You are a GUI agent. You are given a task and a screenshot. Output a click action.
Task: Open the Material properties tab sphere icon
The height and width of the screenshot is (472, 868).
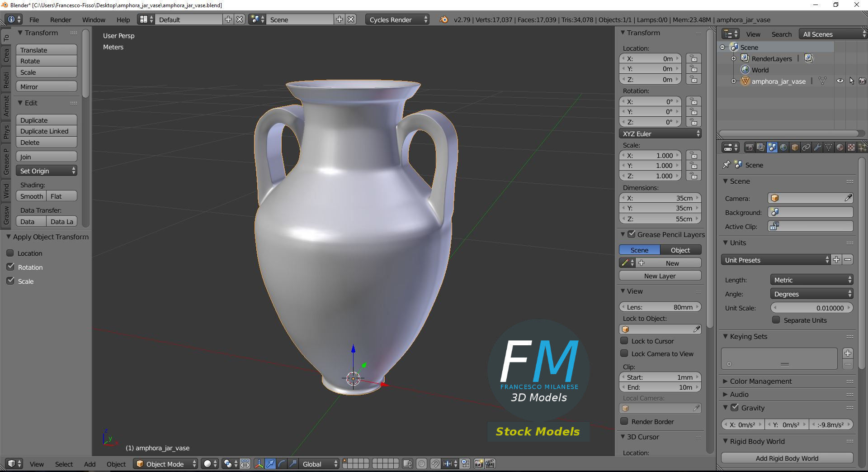(840, 147)
